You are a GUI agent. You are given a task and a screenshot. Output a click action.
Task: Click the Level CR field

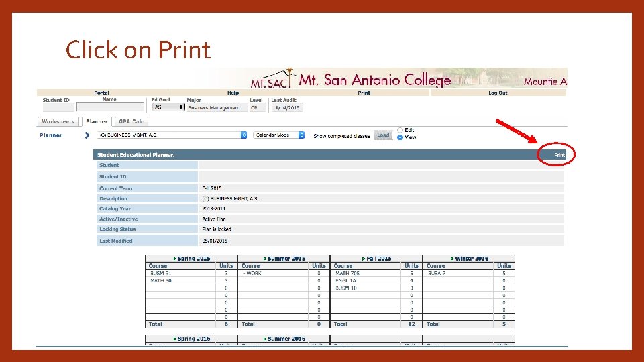point(258,107)
